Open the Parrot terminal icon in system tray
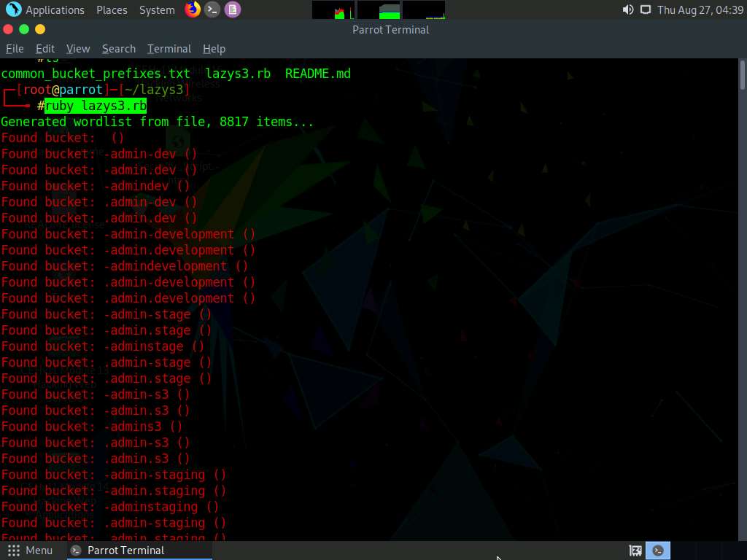 658,551
